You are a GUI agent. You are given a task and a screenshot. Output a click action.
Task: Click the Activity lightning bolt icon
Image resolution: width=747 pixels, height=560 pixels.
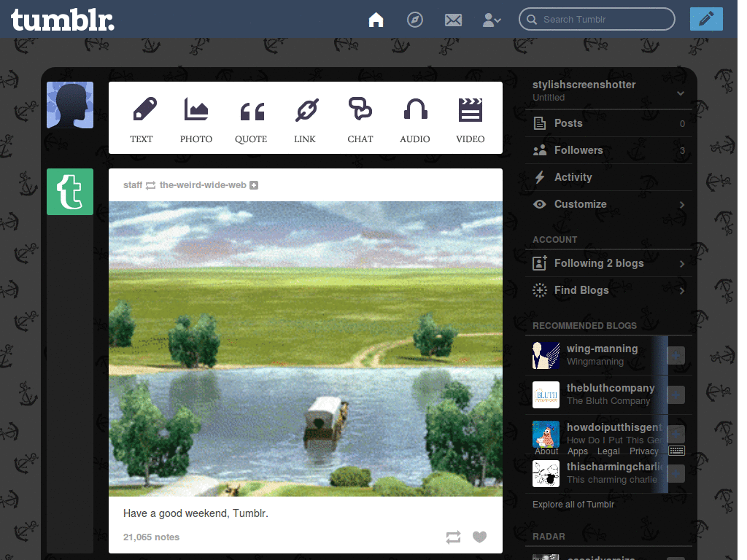(x=539, y=177)
